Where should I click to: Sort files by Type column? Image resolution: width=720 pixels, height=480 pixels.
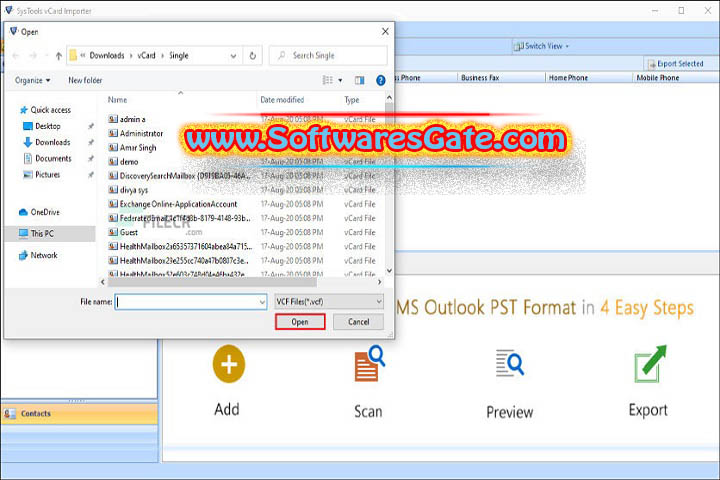(352, 100)
